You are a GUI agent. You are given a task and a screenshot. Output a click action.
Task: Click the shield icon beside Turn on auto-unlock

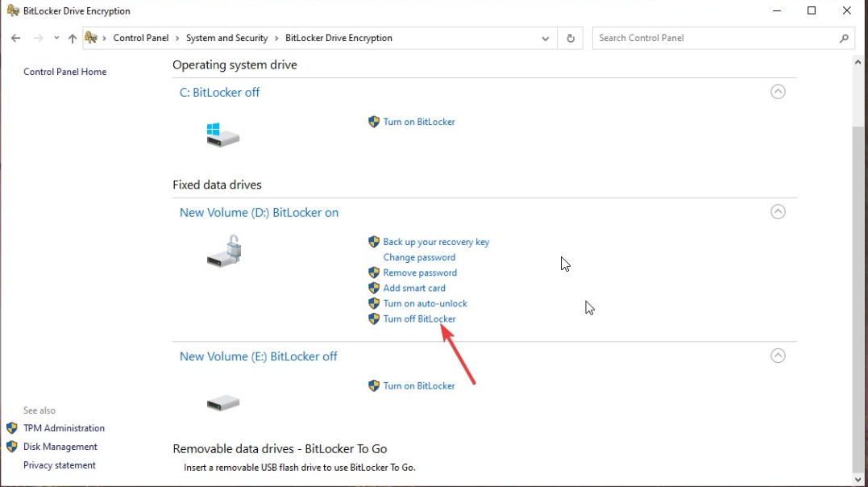tap(373, 303)
